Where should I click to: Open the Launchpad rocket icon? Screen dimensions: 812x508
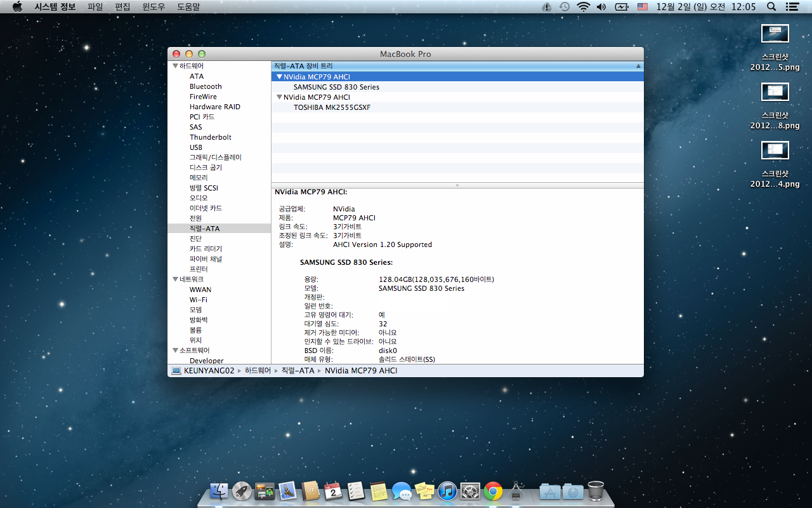tap(242, 491)
